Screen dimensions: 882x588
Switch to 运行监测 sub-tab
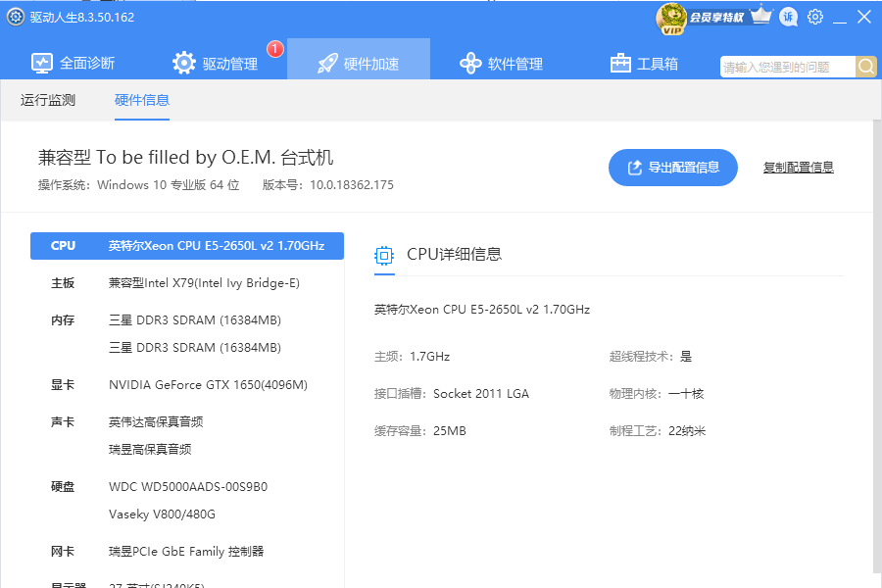pos(48,100)
